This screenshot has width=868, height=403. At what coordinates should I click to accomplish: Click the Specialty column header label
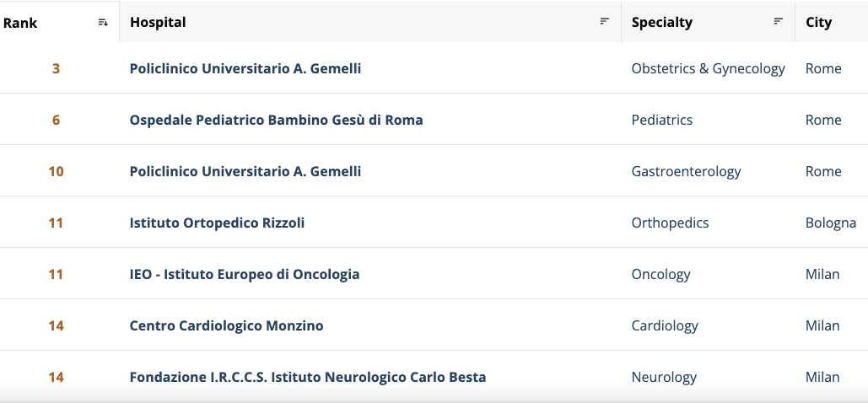click(x=661, y=23)
